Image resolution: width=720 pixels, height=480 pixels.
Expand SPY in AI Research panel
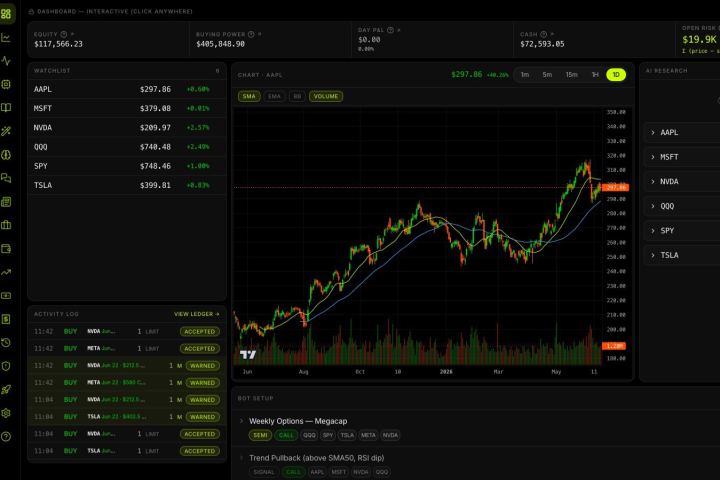click(x=682, y=231)
